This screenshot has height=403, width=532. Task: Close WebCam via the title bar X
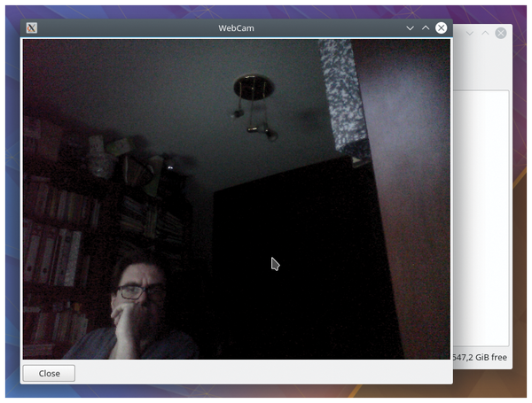click(x=441, y=27)
